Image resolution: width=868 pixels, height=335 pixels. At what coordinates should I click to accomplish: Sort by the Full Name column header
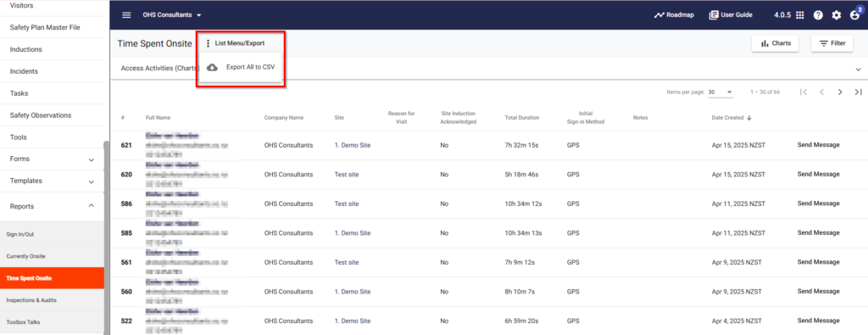[158, 117]
